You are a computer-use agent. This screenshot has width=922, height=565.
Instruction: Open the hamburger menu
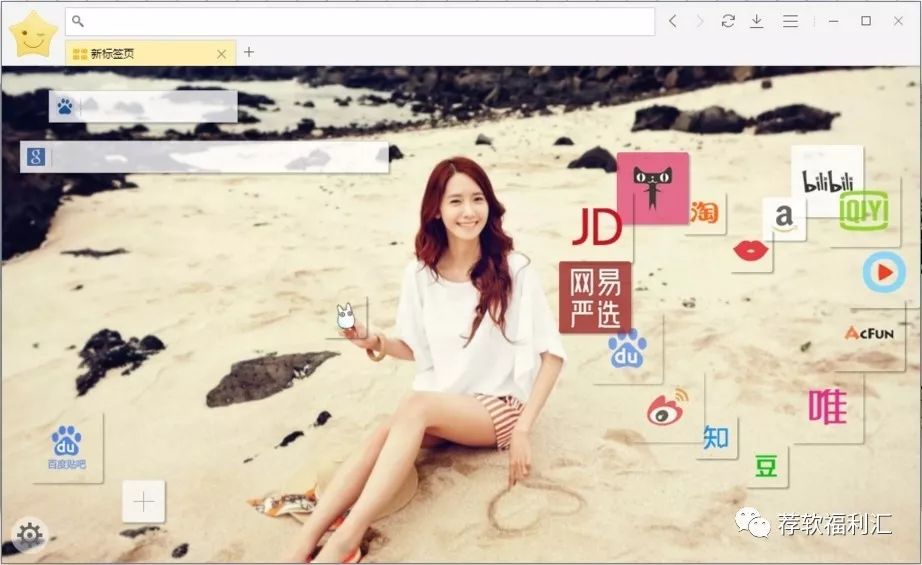coord(790,21)
